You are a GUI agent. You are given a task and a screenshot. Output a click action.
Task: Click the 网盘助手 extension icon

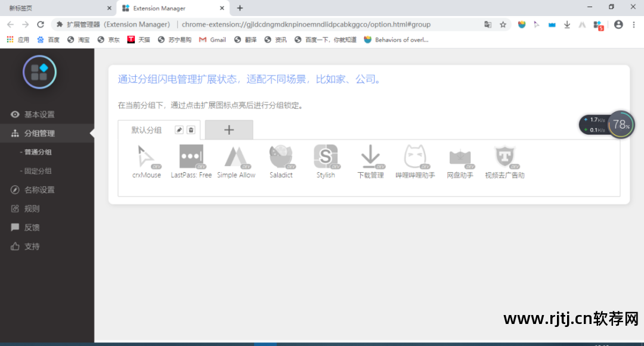(x=460, y=157)
